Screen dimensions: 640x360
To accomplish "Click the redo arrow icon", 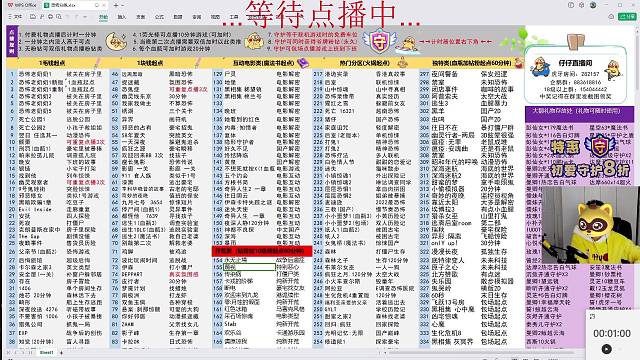I will click(x=76, y=17).
